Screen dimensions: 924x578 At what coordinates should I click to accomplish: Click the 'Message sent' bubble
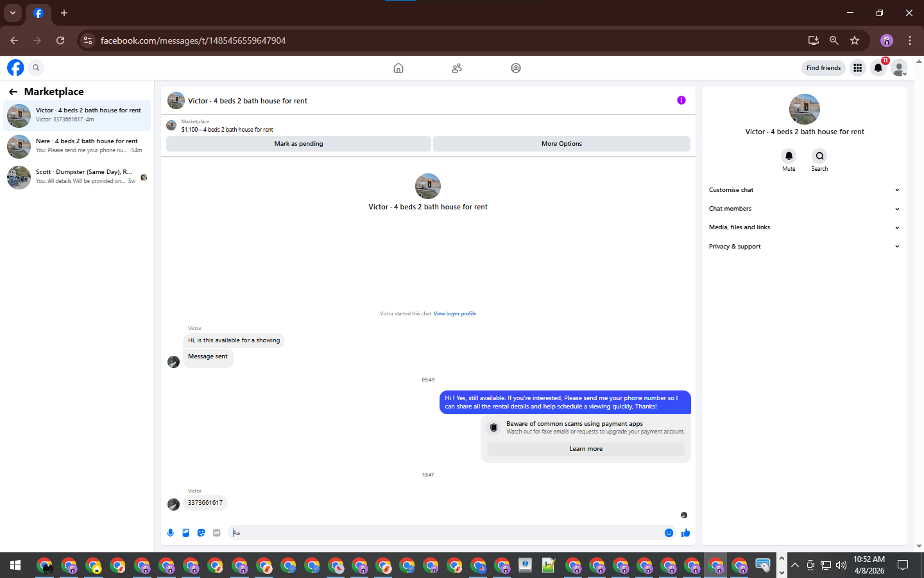point(208,357)
